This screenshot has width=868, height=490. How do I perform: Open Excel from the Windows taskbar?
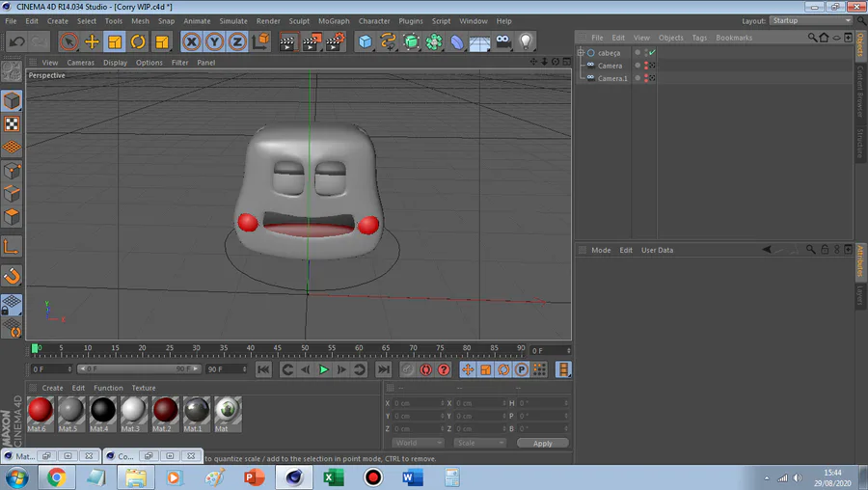pyautogui.click(x=333, y=477)
